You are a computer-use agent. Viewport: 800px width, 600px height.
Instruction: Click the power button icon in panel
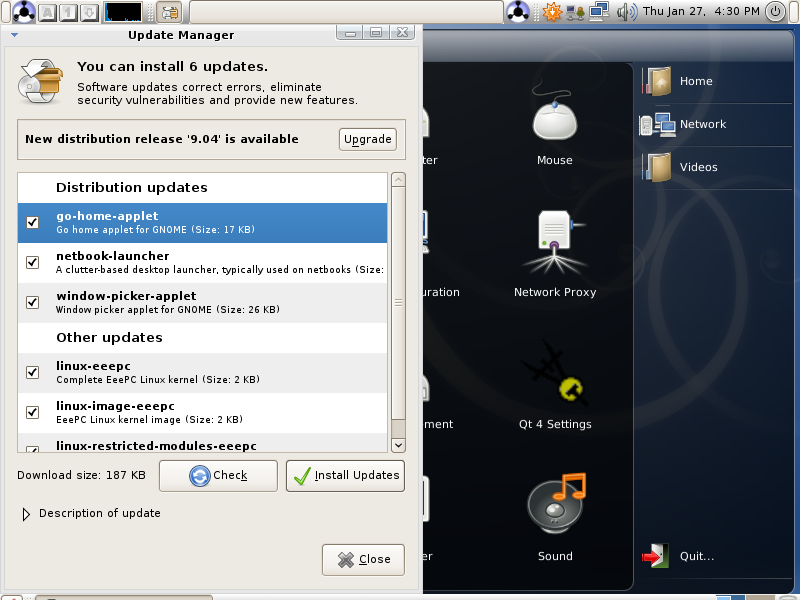tap(776, 11)
